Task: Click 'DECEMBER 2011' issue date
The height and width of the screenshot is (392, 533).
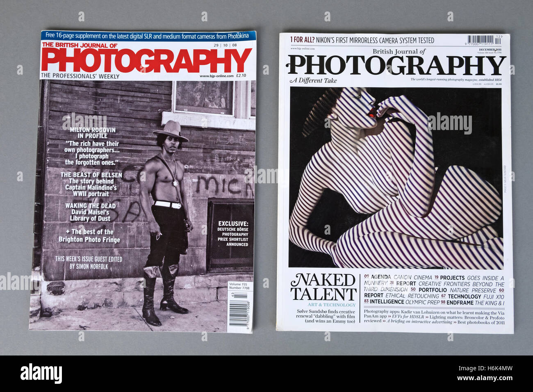Action: 491,50
